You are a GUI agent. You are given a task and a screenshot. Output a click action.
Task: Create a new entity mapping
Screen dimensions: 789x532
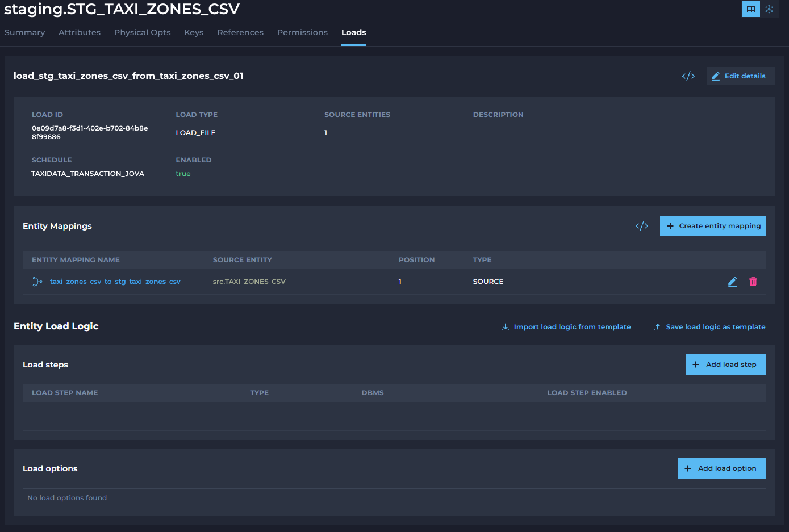click(713, 226)
